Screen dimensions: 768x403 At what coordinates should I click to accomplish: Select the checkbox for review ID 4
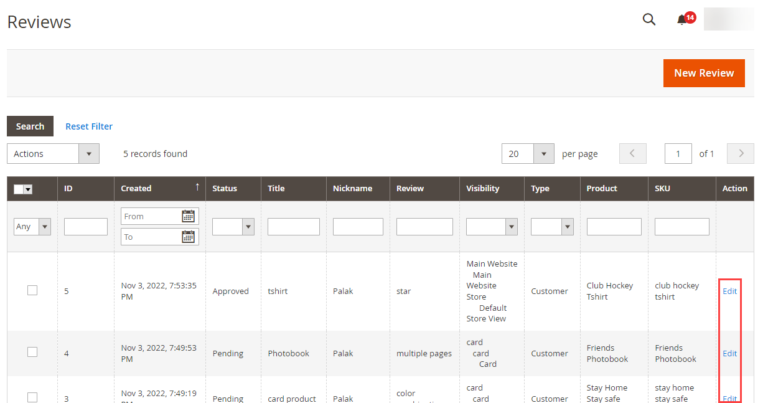(32, 352)
